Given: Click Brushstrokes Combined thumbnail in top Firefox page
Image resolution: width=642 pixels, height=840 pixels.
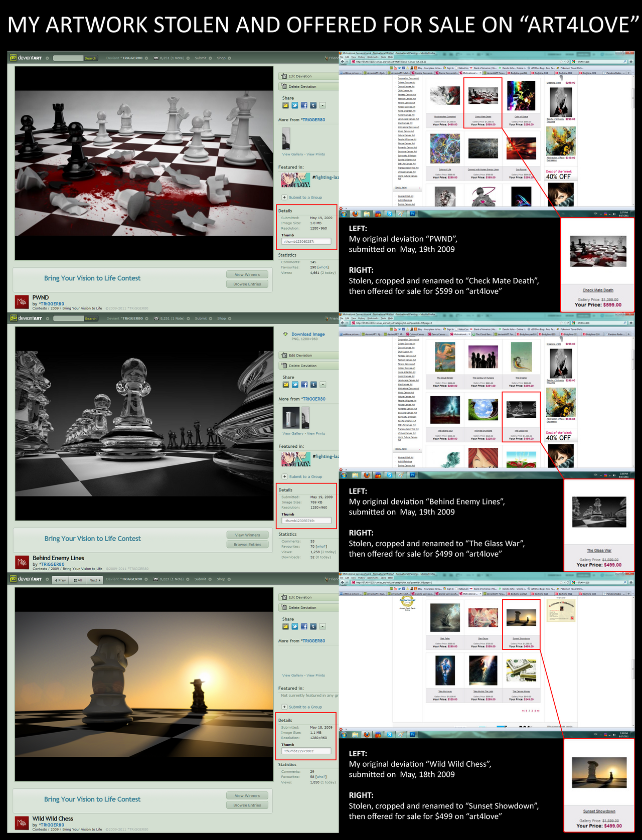Looking at the screenshot, I should click(445, 95).
